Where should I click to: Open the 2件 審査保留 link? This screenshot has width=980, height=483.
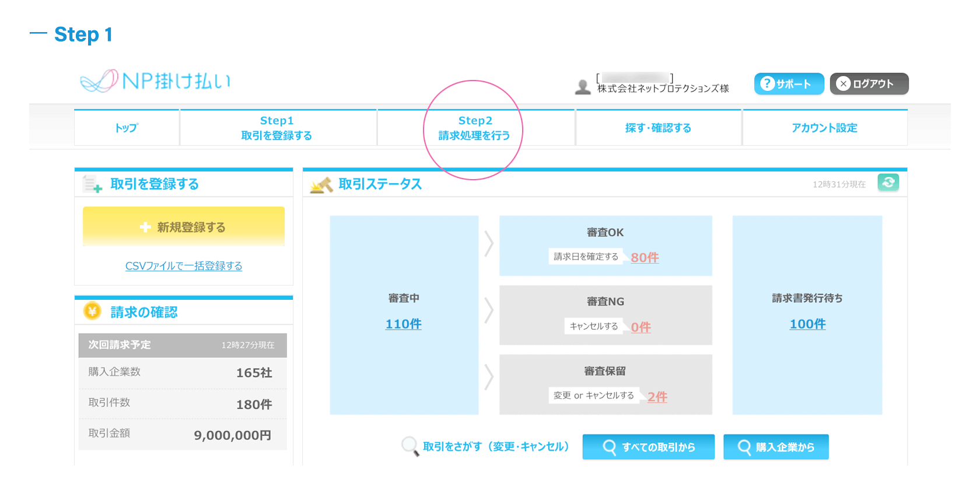click(x=657, y=397)
